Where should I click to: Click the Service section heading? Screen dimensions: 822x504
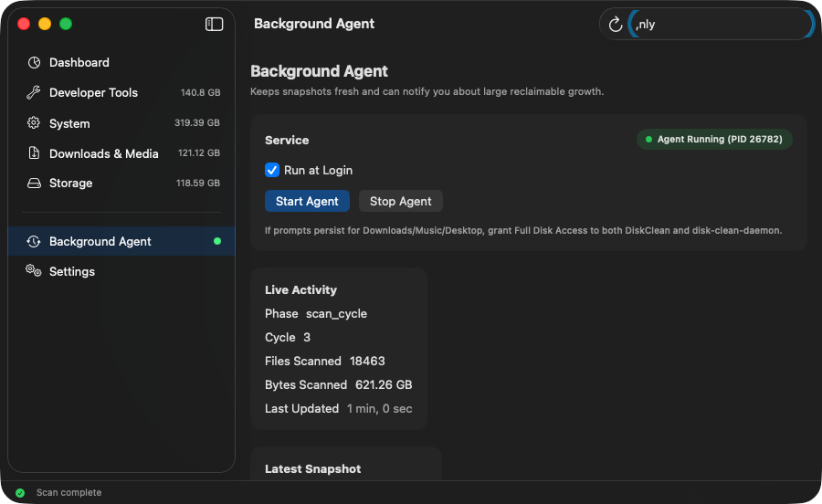point(287,140)
